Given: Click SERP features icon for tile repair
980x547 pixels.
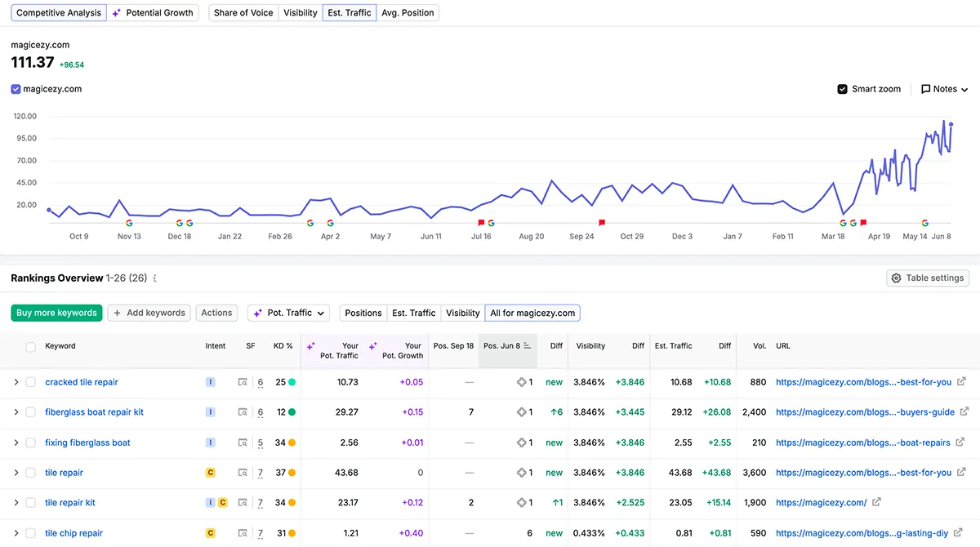Looking at the screenshot, I should pyautogui.click(x=243, y=473).
